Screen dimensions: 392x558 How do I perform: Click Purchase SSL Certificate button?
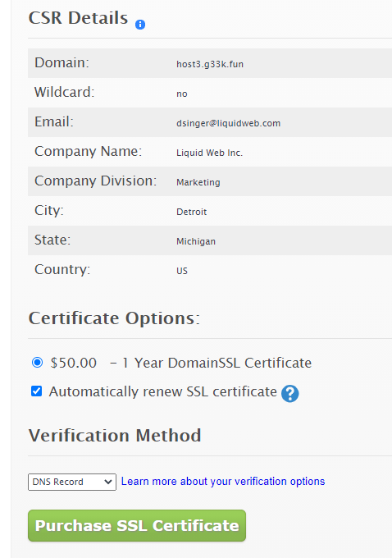(137, 526)
